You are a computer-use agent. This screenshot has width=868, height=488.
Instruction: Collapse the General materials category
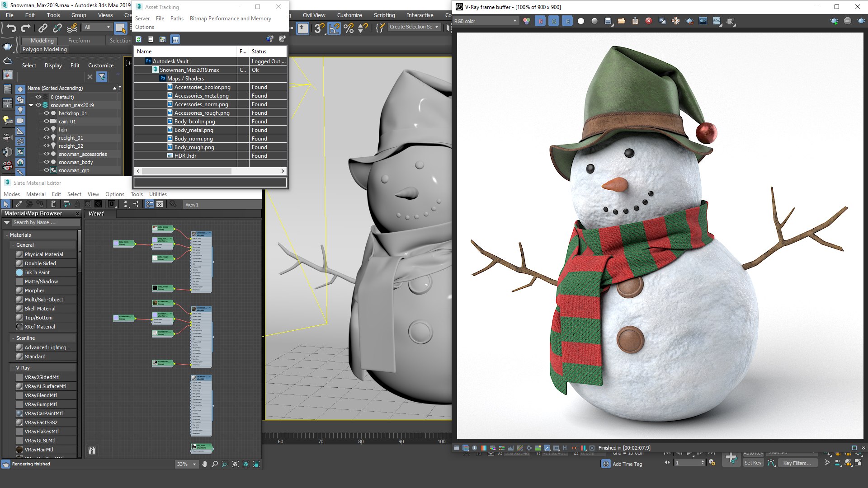[13, 245]
